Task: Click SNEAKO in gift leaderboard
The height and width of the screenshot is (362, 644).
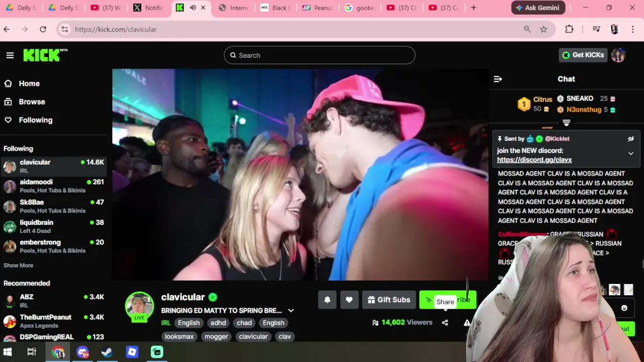Action: pyautogui.click(x=580, y=99)
